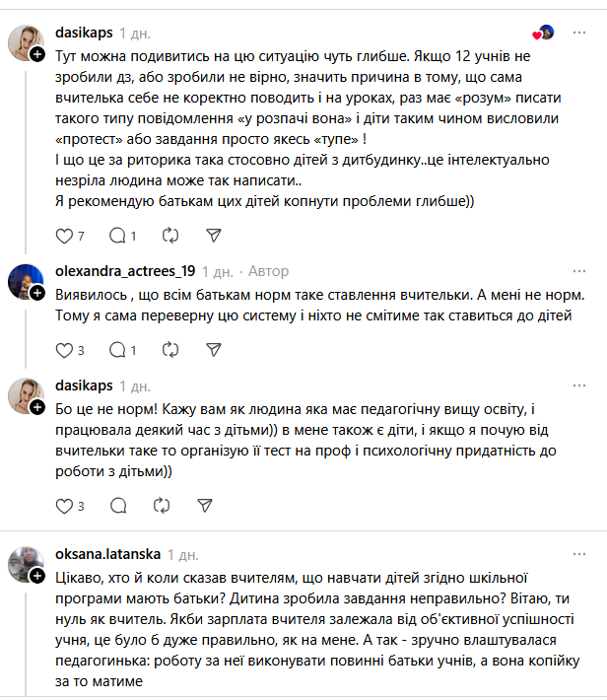Open olexandra_actrees_19 profile via username
This screenshot has height=700, width=607.
pos(127,270)
